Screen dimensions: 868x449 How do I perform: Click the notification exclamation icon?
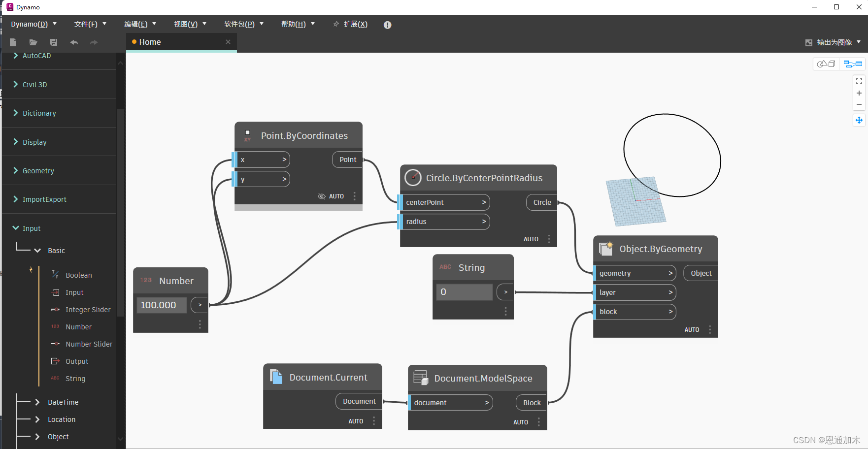tap(388, 25)
